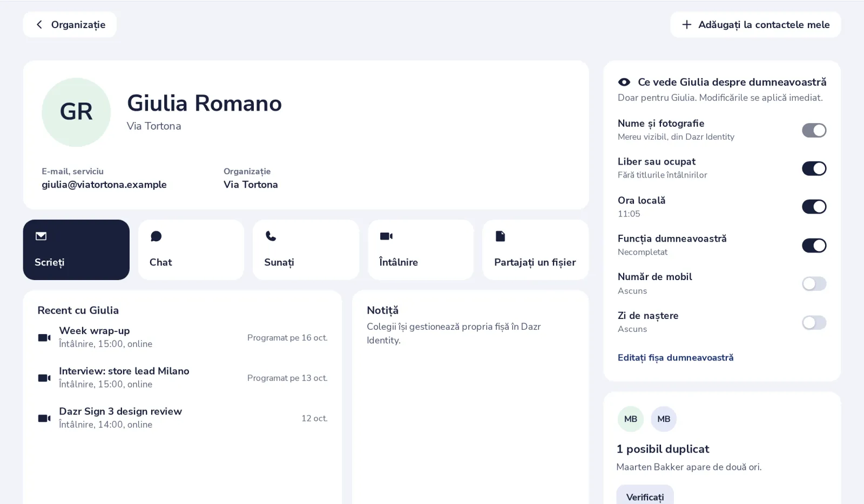
Task: Open the Editați fișa dumneavoastră link
Action: coord(676,358)
